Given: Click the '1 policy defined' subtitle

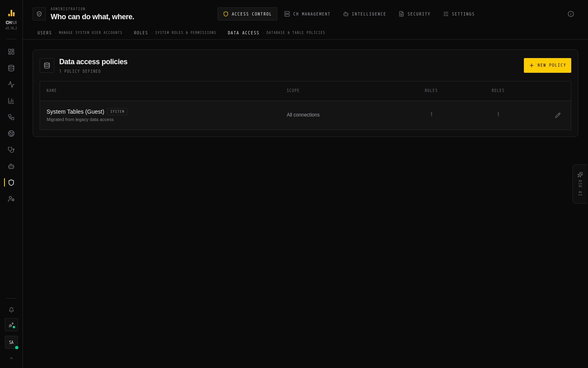Looking at the screenshot, I should (80, 72).
